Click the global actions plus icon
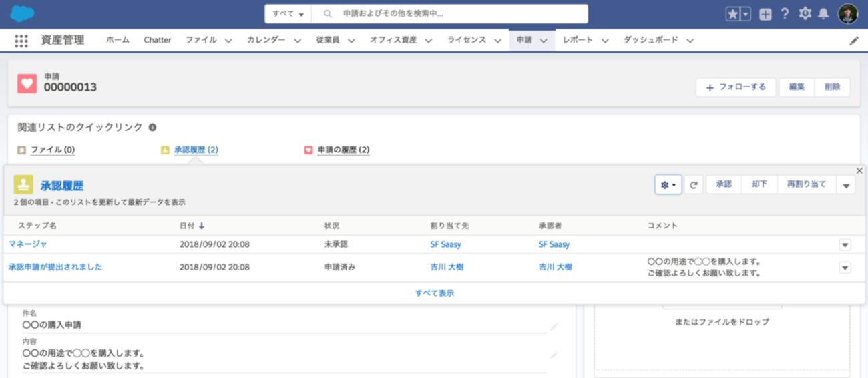This screenshot has height=378, width=868. pyautogui.click(x=765, y=14)
